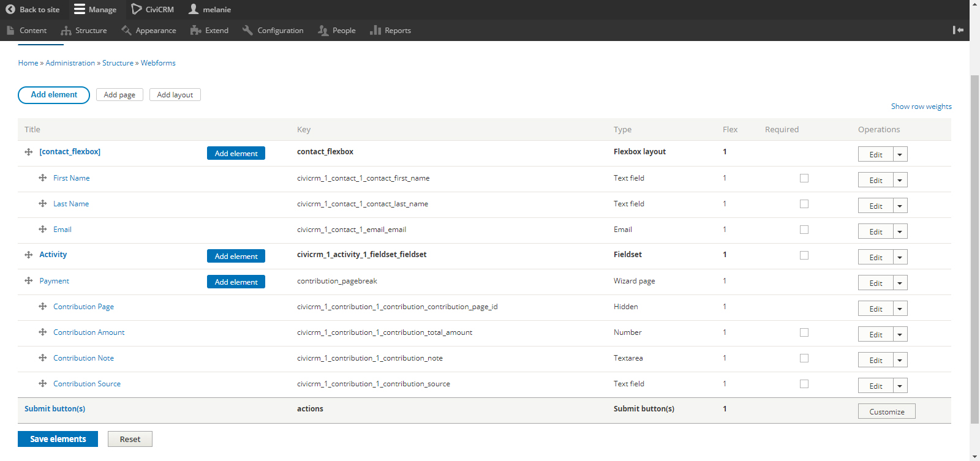Toggle Required checkbox for Last Name
The image size is (980, 461).
(x=804, y=204)
